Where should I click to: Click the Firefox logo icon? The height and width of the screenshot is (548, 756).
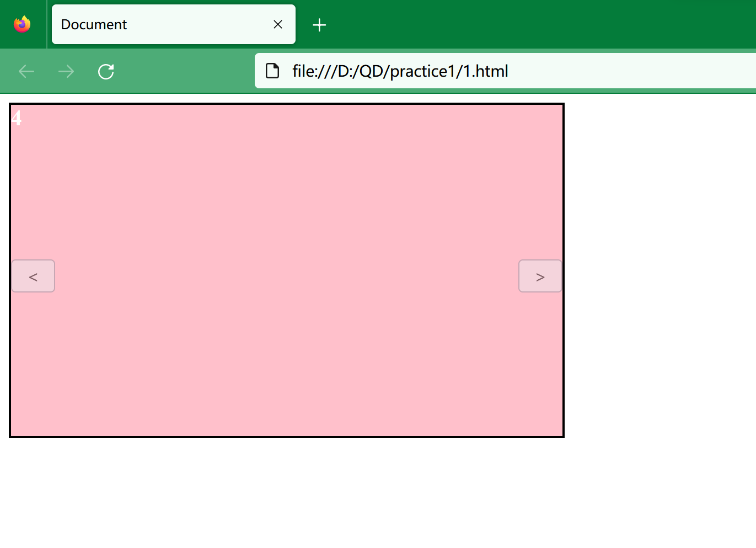pyautogui.click(x=22, y=24)
